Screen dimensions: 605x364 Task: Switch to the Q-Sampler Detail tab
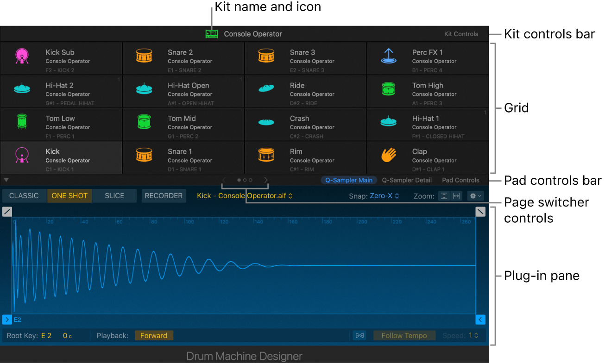407,180
